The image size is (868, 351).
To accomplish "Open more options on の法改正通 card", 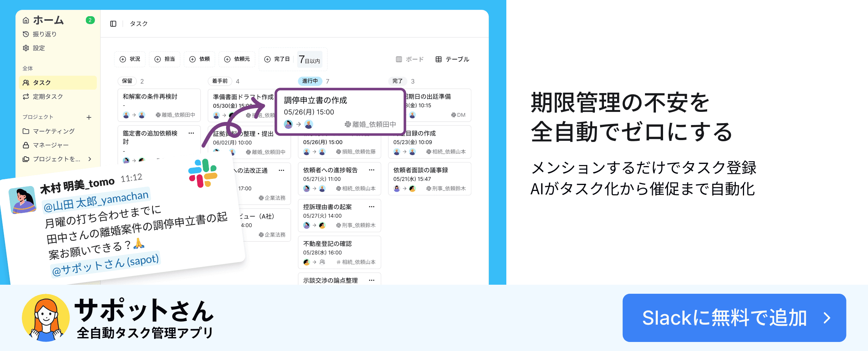I will (x=281, y=170).
